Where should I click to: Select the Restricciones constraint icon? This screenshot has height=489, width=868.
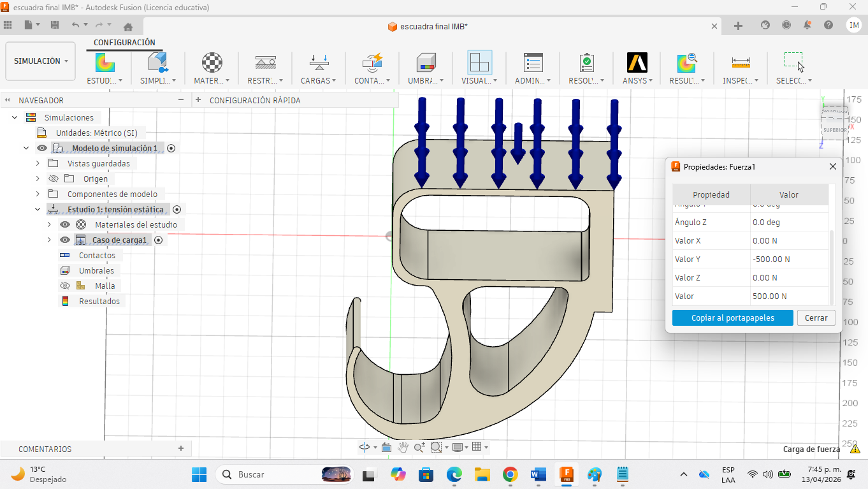265,63
